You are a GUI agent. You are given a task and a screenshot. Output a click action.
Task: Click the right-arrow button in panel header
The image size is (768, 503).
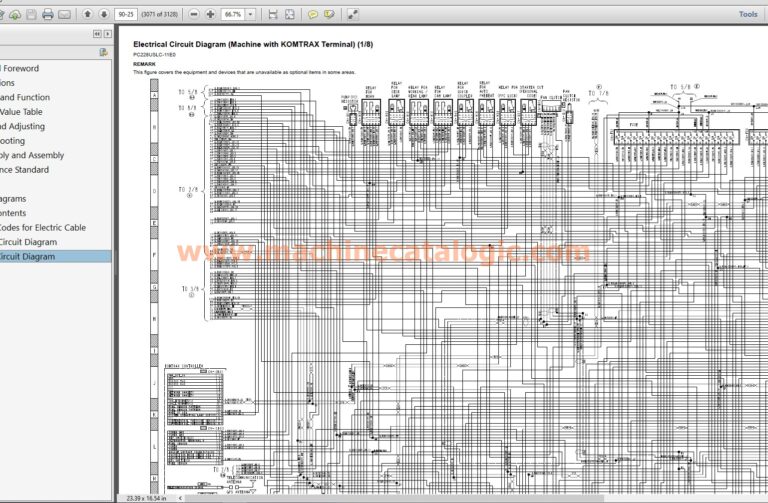tap(108, 34)
